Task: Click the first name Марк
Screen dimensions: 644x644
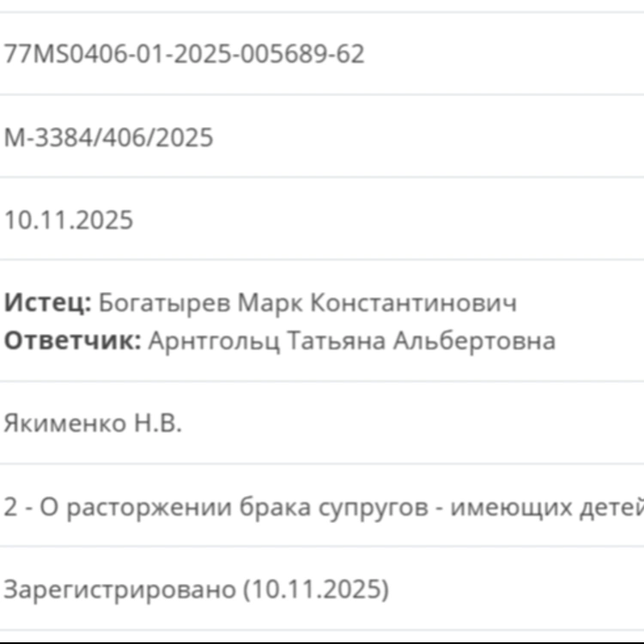Action: tap(268, 303)
